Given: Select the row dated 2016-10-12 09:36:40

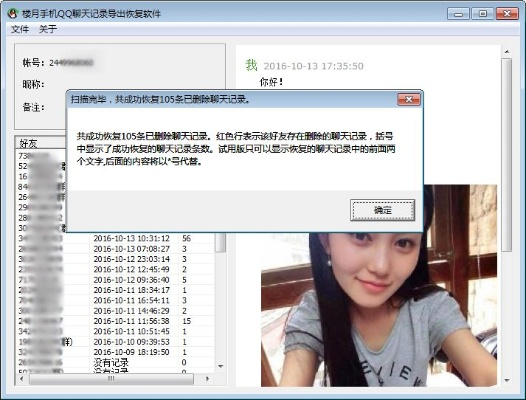Looking at the screenshot, I should point(115,280).
